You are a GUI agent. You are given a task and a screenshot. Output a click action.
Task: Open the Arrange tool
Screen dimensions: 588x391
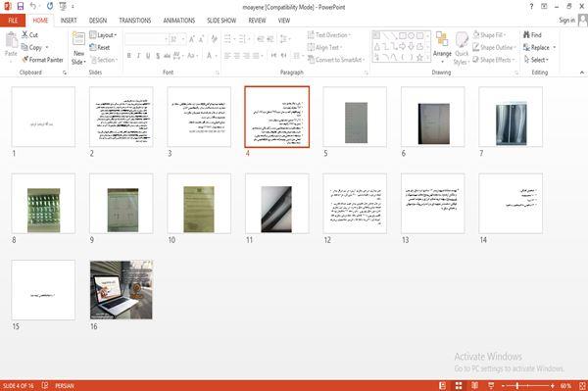click(442, 47)
